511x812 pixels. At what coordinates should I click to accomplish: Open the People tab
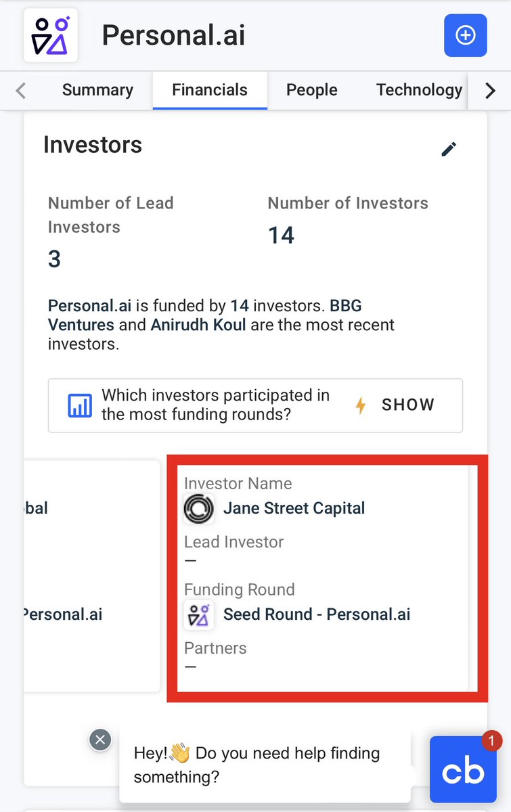tap(312, 90)
